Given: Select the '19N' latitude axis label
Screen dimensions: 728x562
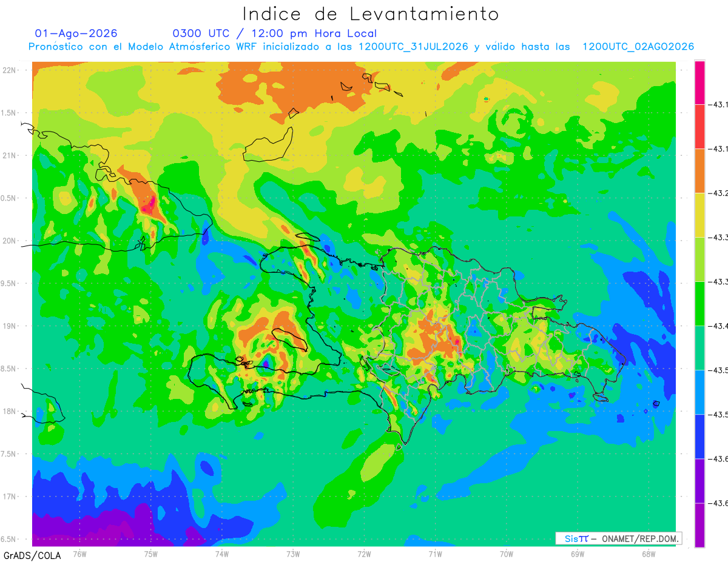Looking at the screenshot, I should [x=10, y=326].
